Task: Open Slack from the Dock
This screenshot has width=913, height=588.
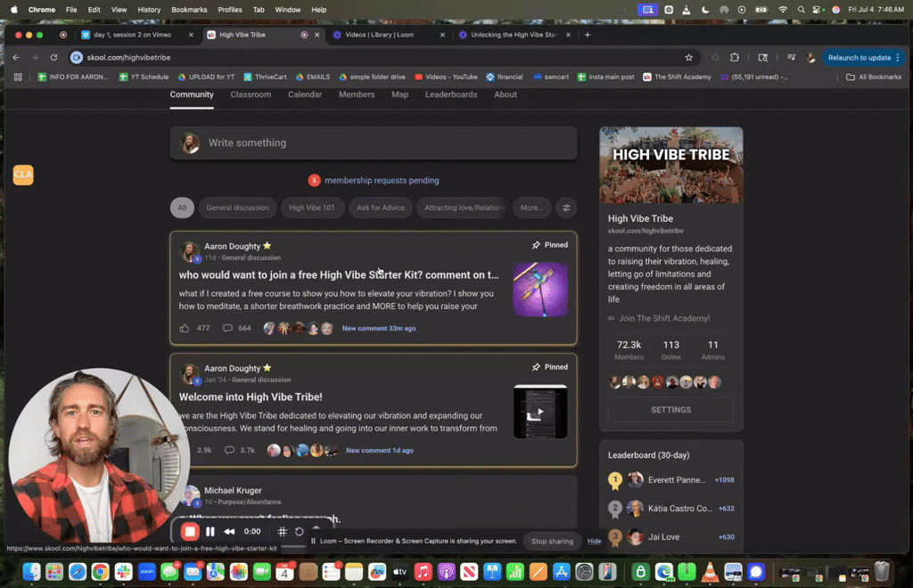Action: pyautogui.click(x=123, y=572)
